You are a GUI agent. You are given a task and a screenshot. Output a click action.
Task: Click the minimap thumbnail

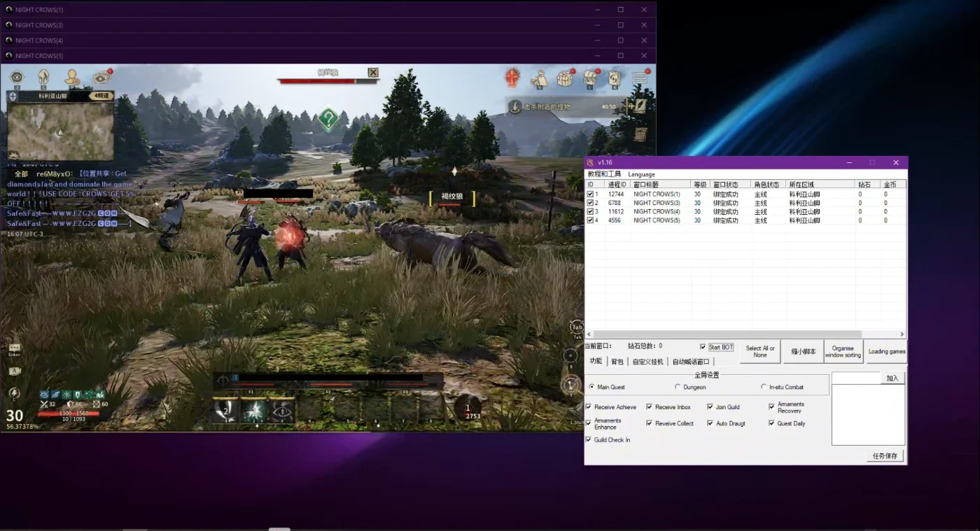point(60,131)
